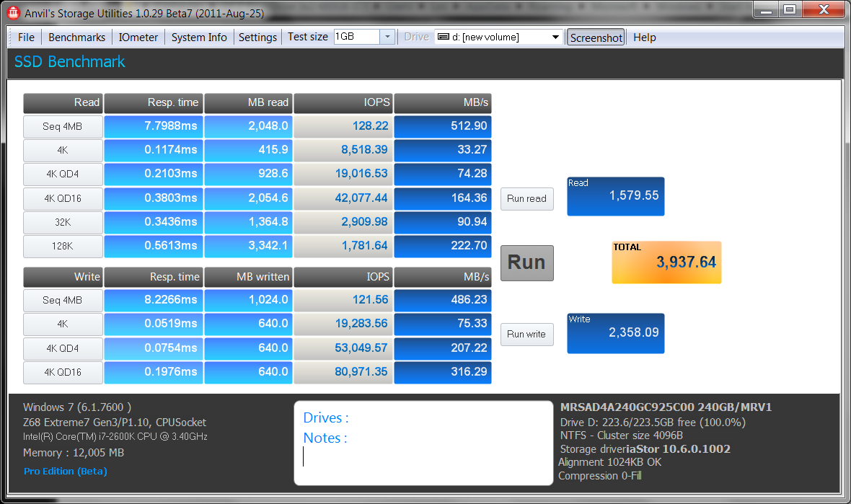Click the MB written column header
The width and height of the screenshot is (851, 504).
[249, 277]
